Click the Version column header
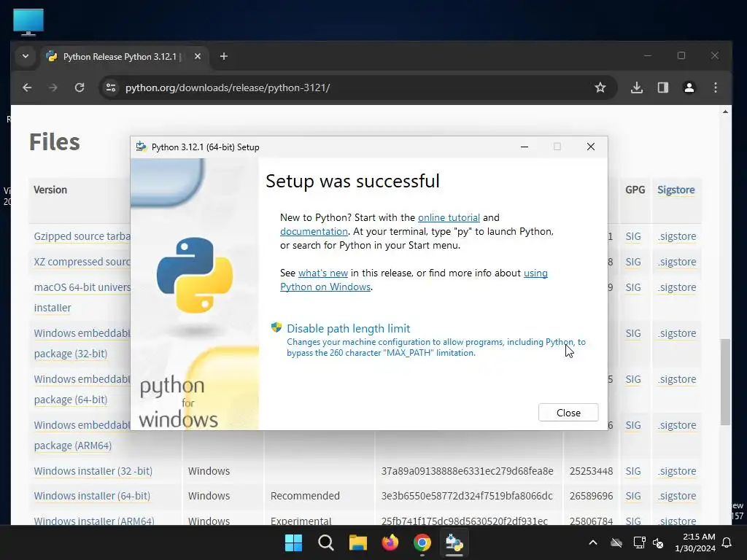This screenshot has width=747, height=560. coord(50,190)
